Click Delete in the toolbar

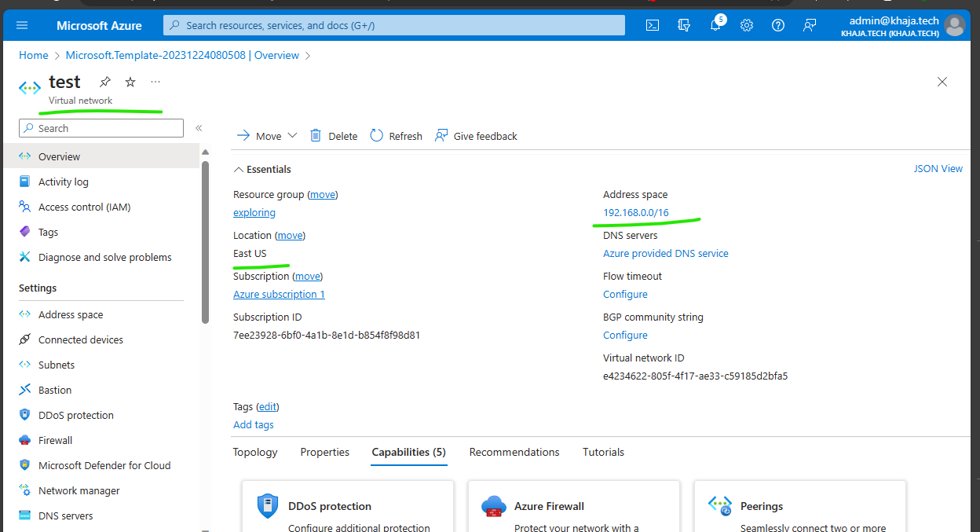334,136
